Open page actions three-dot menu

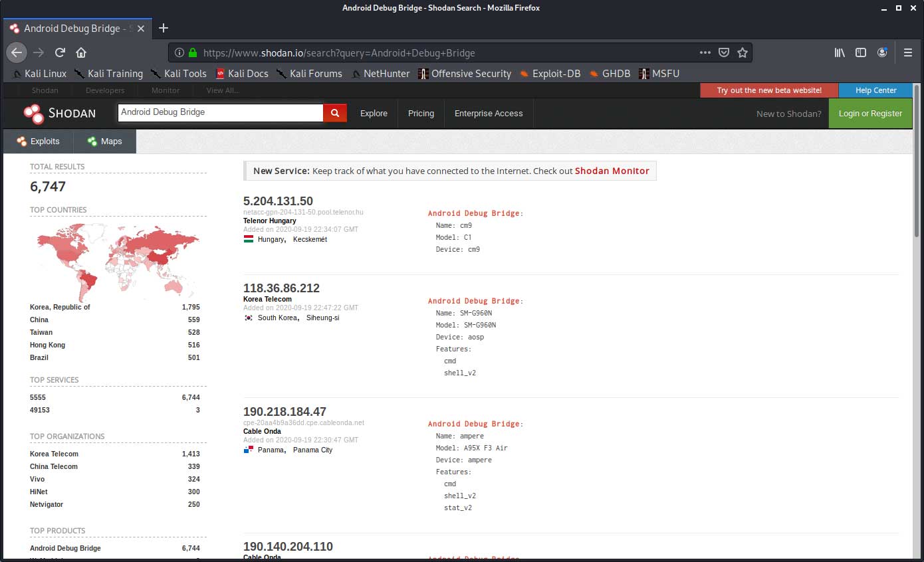click(705, 52)
